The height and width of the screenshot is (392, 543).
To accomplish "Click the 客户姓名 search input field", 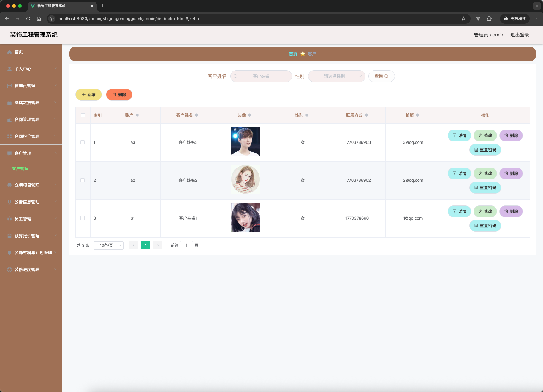I will coord(261,76).
